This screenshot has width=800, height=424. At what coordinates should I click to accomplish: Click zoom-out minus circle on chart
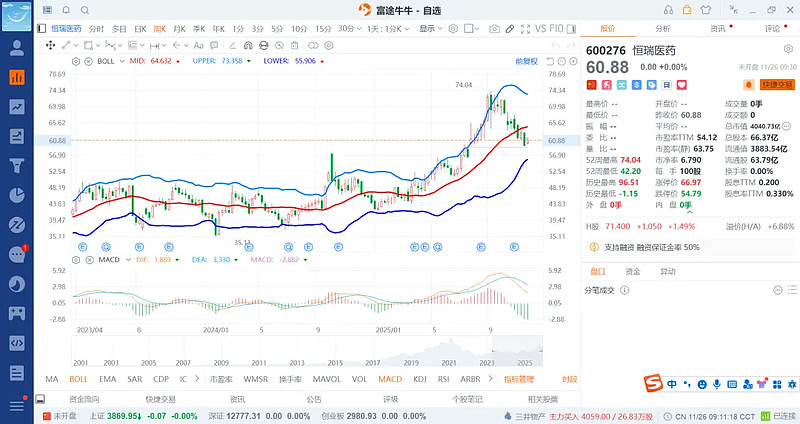(x=562, y=61)
